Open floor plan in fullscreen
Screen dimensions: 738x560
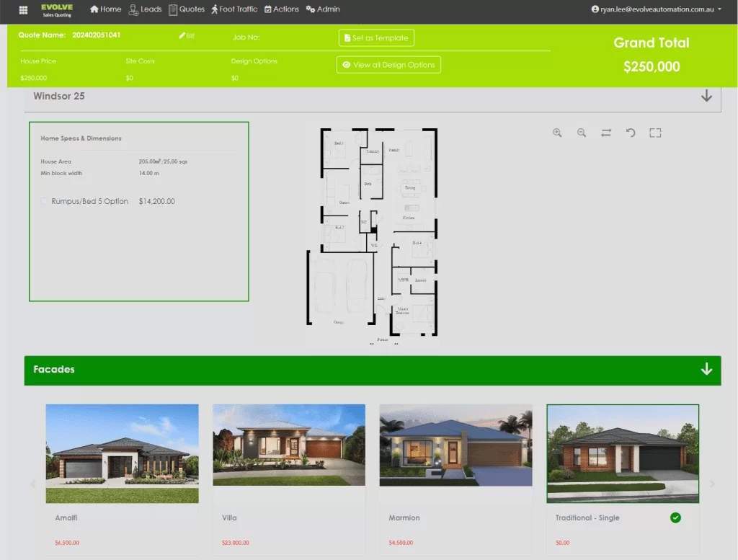tap(654, 133)
